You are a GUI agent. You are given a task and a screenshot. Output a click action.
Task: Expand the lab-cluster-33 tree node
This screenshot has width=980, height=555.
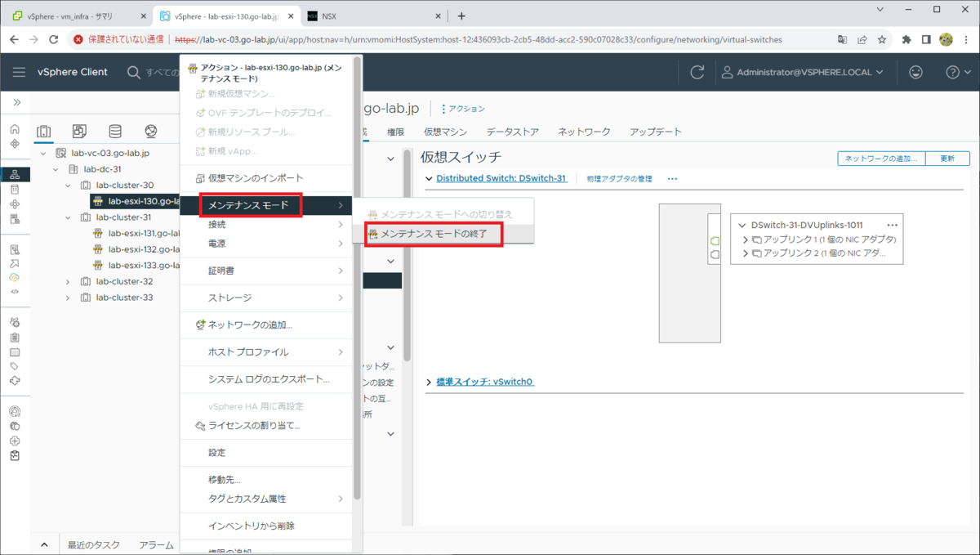click(x=68, y=298)
